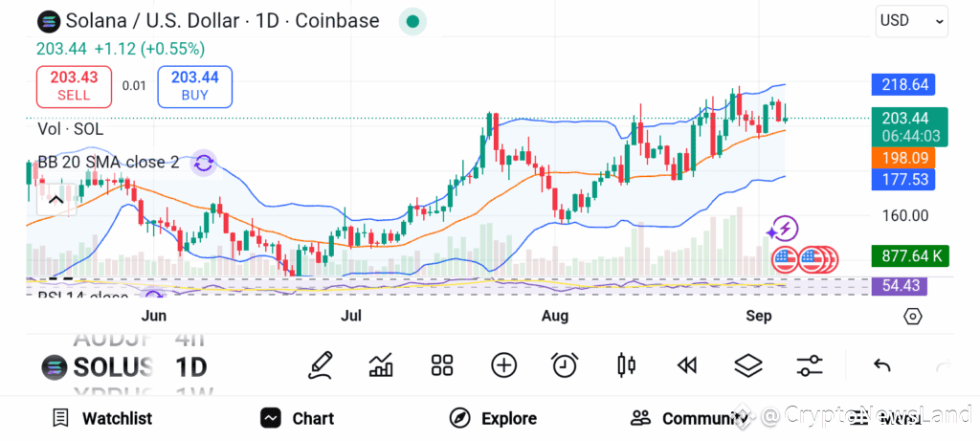Open the 1D timeframe selector
The width and height of the screenshot is (980, 441).
pos(190,367)
